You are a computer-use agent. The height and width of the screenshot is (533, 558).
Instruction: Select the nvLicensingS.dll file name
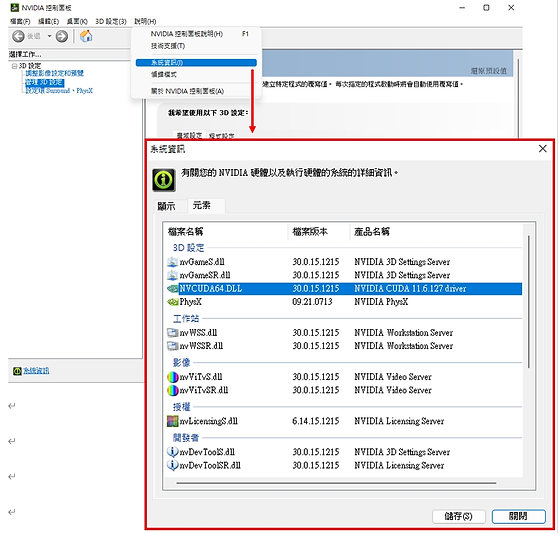click(x=209, y=421)
